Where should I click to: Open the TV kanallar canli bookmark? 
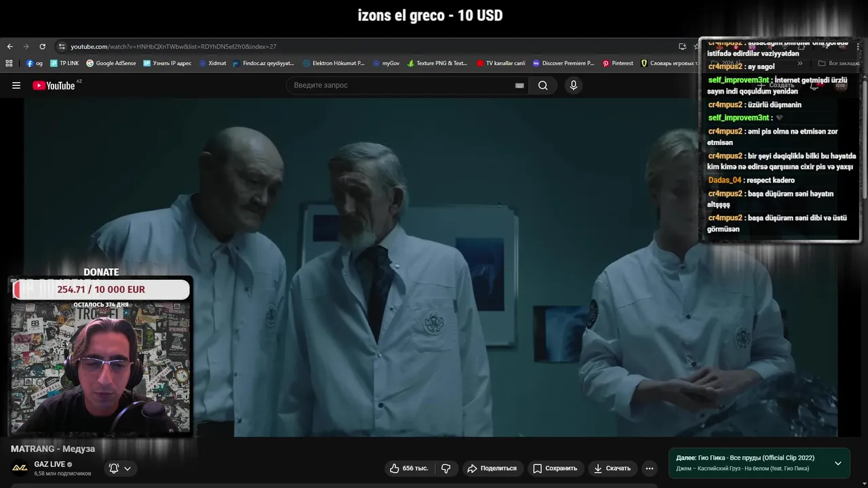[x=500, y=63]
